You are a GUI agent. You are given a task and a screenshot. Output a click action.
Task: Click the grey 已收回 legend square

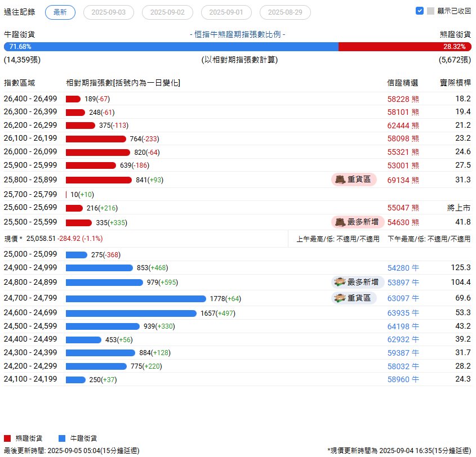[x=430, y=11]
